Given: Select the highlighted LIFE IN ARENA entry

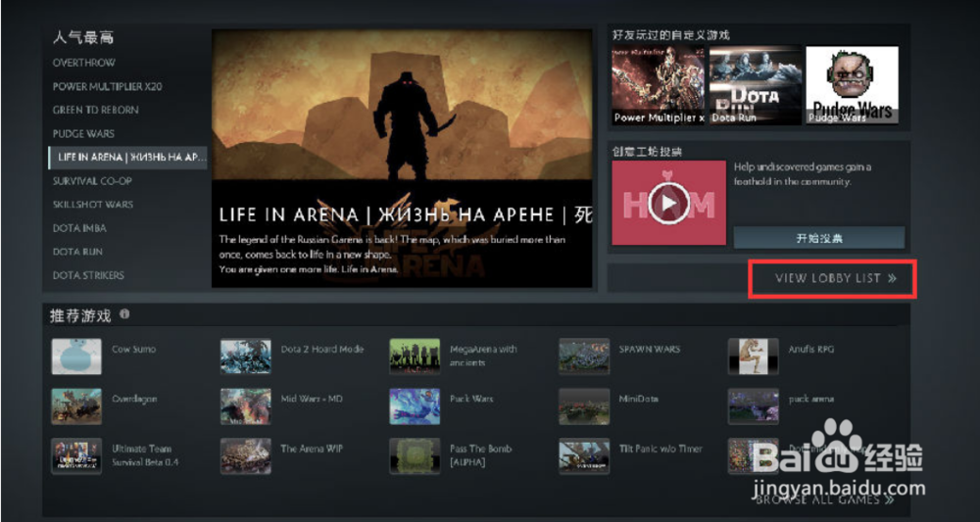Looking at the screenshot, I should [128, 158].
